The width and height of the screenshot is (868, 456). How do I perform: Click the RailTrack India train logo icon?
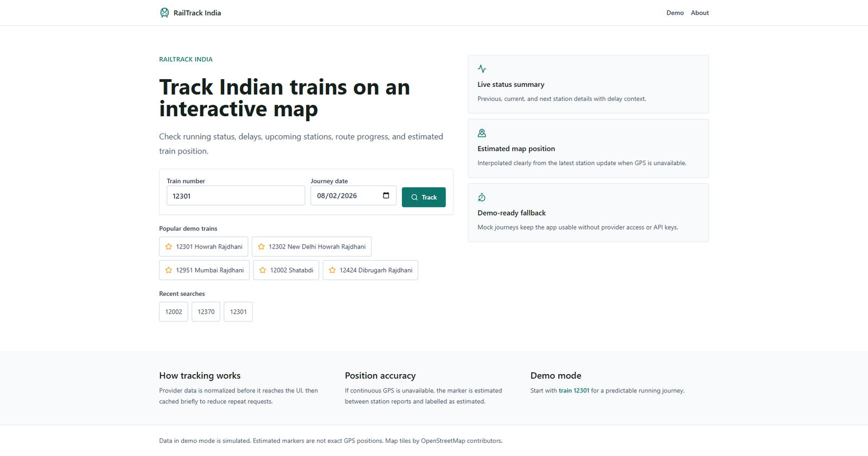[164, 12]
